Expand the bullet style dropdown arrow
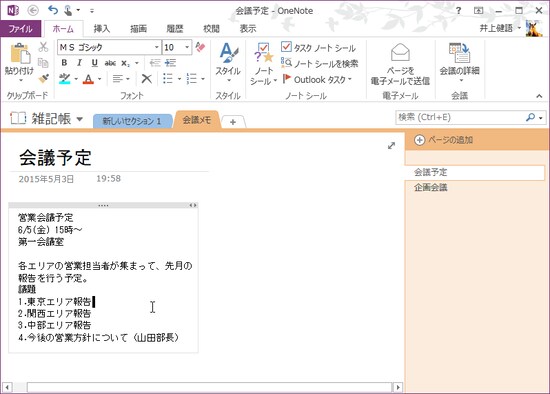Image resolution: width=550 pixels, height=394 pixels. click(x=179, y=79)
